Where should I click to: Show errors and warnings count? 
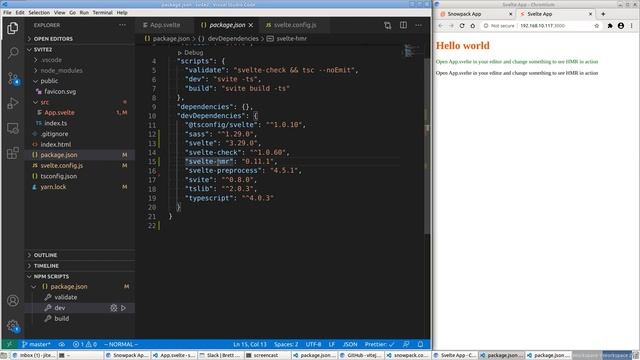(x=84, y=344)
